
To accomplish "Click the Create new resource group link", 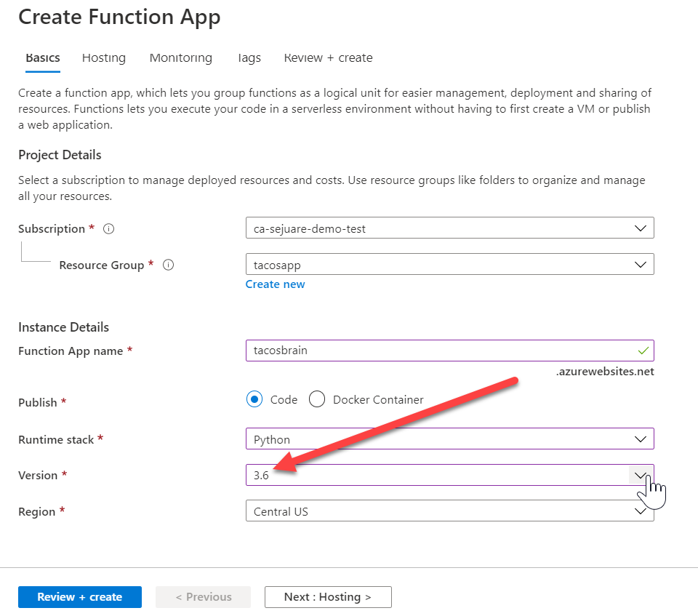I will (275, 284).
